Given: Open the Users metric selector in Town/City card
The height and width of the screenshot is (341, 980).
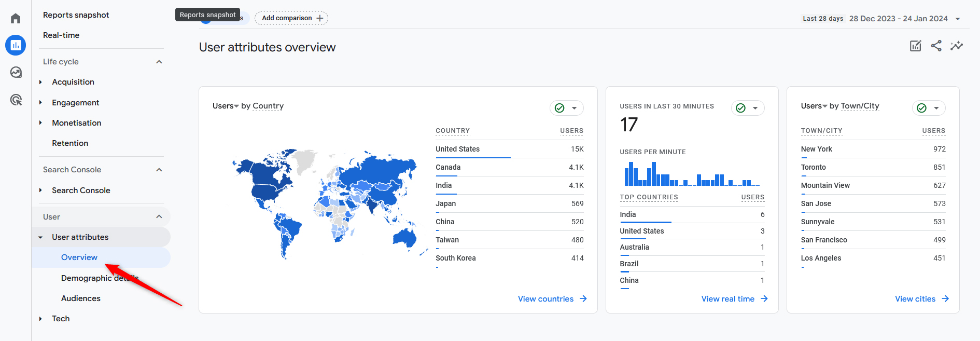Looking at the screenshot, I should pyautogui.click(x=814, y=106).
